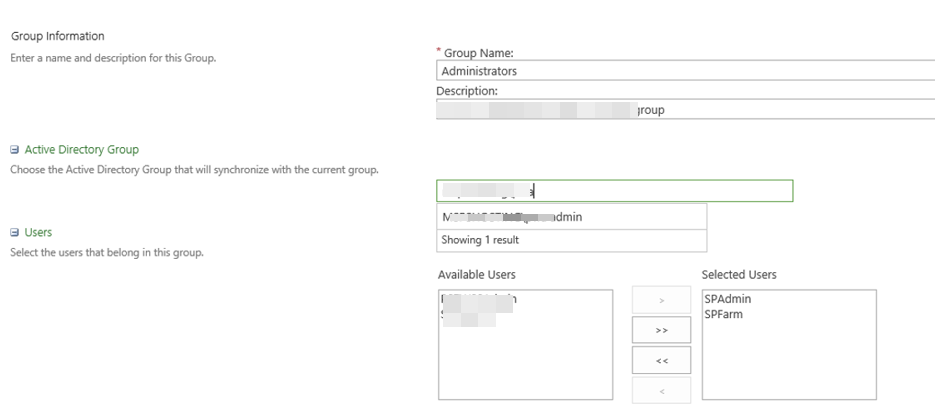The width and height of the screenshot is (935, 414).
Task: Click the Users section heading
Action: pyautogui.click(x=38, y=232)
